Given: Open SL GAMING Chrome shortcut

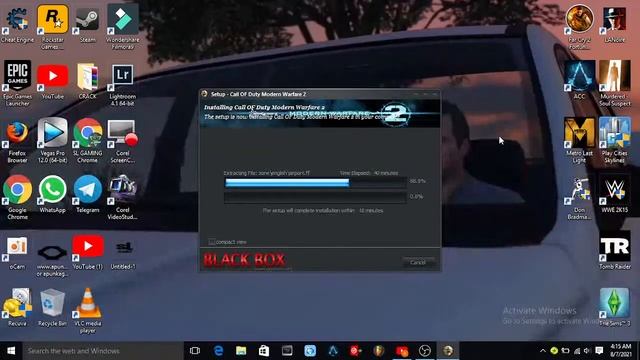Looking at the screenshot, I should (87, 141).
